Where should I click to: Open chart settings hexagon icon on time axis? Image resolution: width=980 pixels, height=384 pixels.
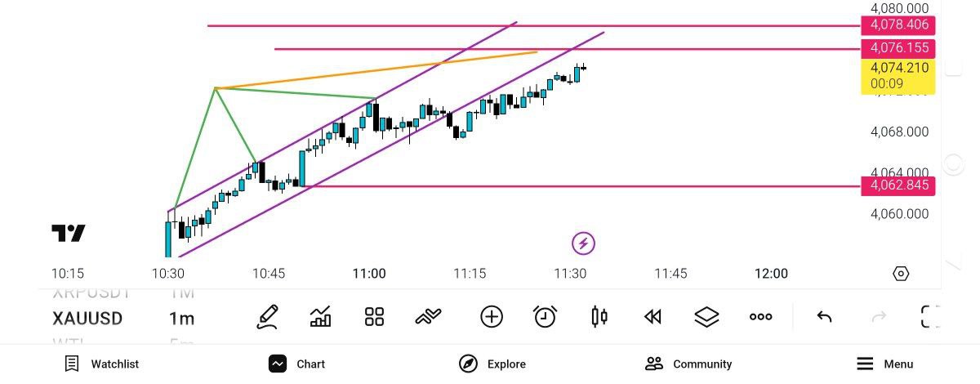pos(901,274)
